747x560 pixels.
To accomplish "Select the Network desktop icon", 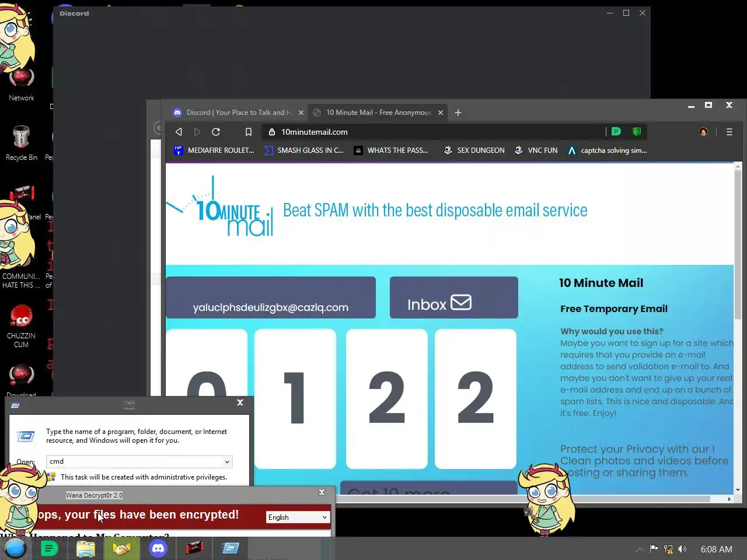I will (22, 85).
